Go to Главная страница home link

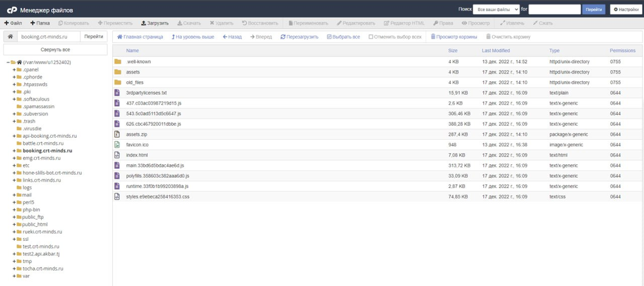pyautogui.click(x=140, y=37)
